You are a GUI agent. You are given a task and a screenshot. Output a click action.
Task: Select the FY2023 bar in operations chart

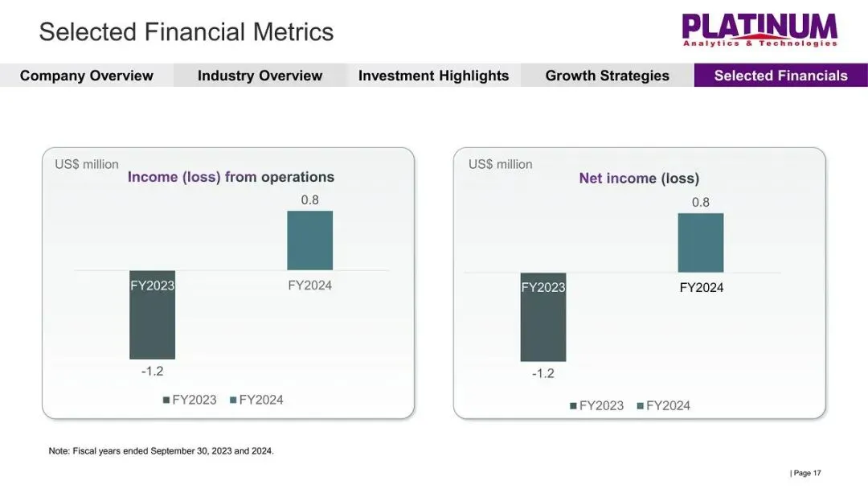point(152,314)
